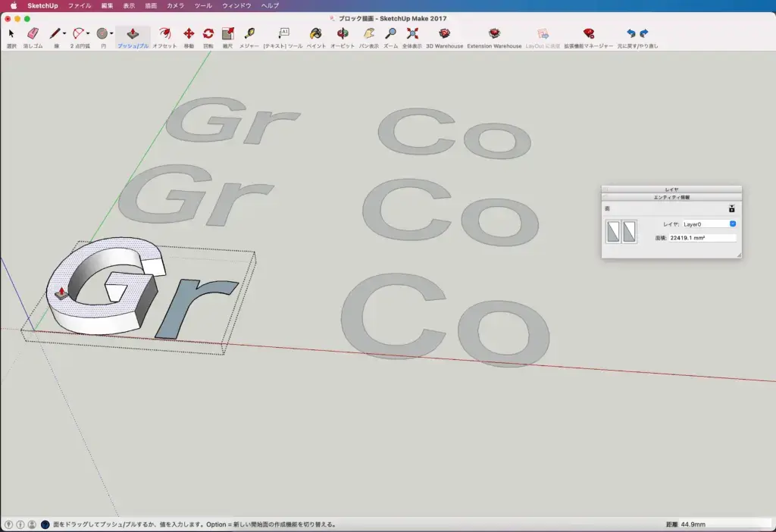Image resolution: width=776 pixels, height=532 pixels.
Task: Click the distance measurement field 44.9mm
Action: [725, 524]
